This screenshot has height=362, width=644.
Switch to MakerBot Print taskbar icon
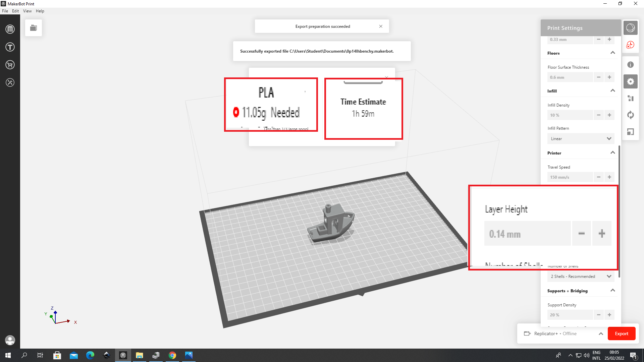(123, 355)
